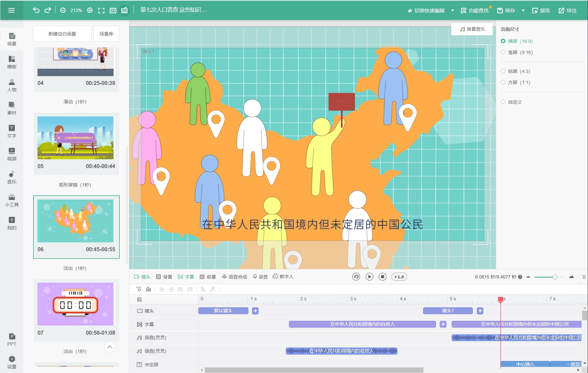Click the undo arrow
Viewport: 588px width, 373px height.
(x=36, y=10)
